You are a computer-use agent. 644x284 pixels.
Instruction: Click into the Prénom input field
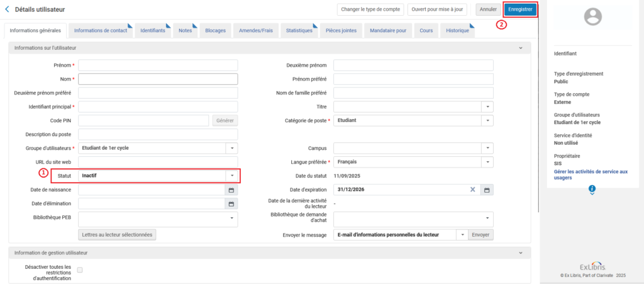(x=158, y=65)
